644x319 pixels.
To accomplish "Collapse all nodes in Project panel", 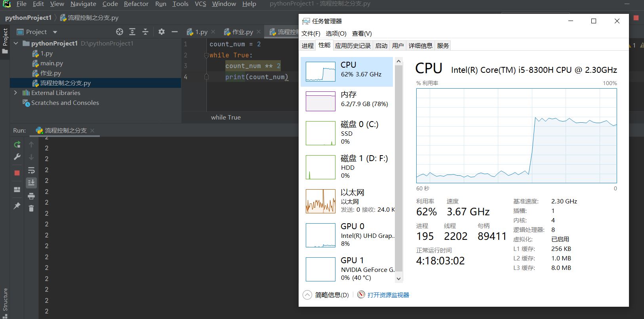I will tap(145, 32).
